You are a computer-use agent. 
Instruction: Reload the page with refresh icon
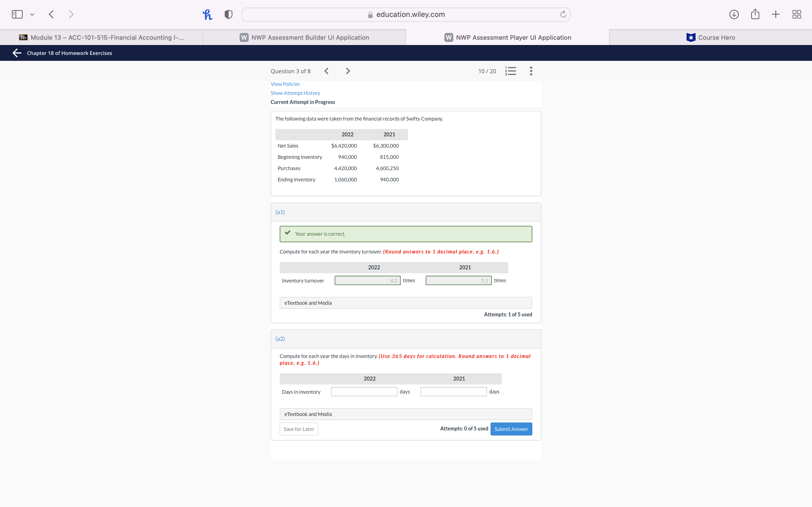563,14
